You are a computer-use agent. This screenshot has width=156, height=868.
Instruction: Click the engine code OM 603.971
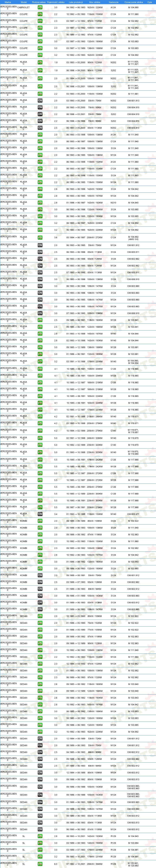click(x=133, y=514)
